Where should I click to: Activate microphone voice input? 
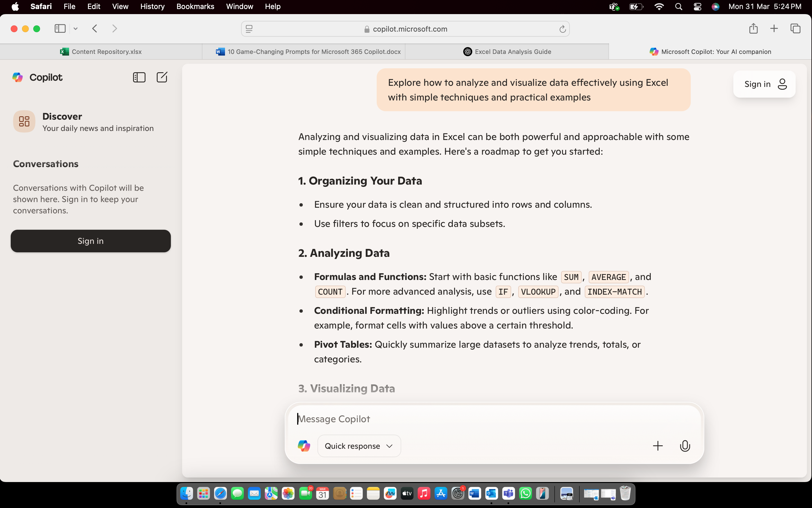point(685,446)
